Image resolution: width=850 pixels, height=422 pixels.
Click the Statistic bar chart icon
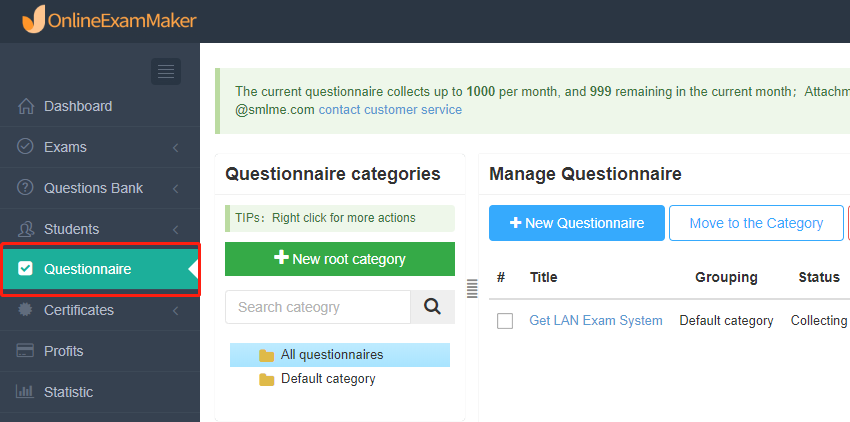coord(25,391)
